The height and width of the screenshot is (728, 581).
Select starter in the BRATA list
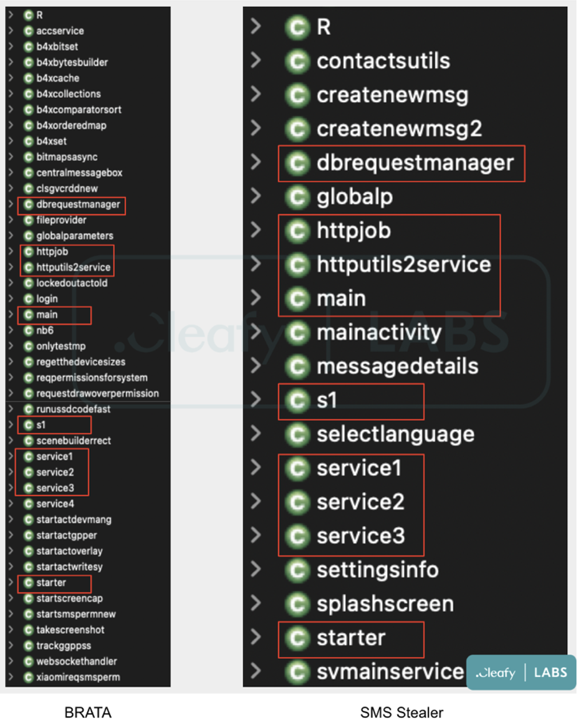click(x=51, y=583)
